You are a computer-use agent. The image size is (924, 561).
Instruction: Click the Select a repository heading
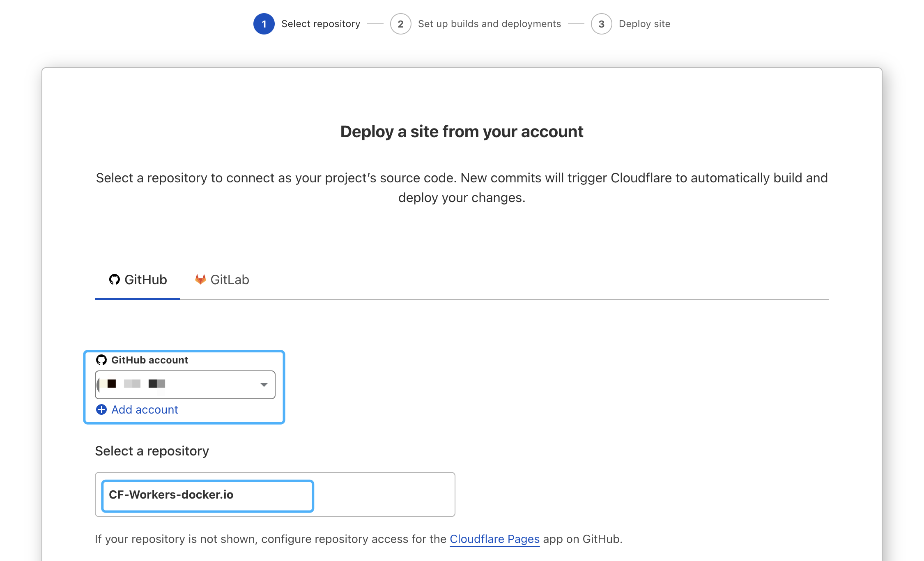[x=152, y=451]
